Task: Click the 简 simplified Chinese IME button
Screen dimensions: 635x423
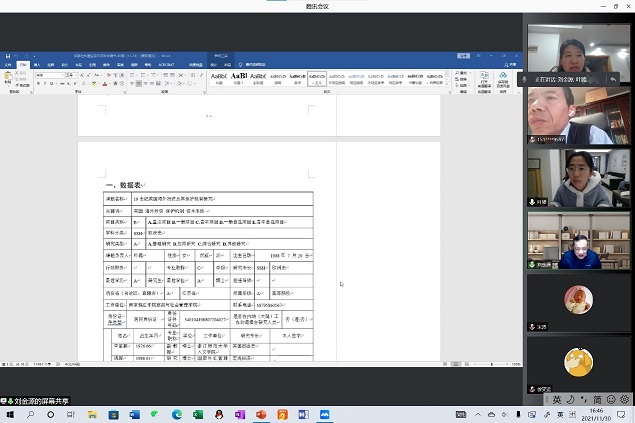Action: pyautogui.click(x=596, y=400)
